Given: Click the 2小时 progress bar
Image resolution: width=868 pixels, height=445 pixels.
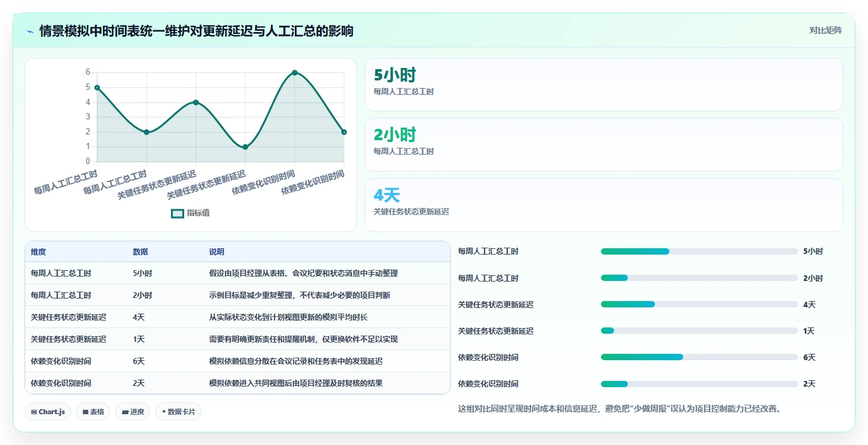Looking at the screenshot, I should coord(700,278).
